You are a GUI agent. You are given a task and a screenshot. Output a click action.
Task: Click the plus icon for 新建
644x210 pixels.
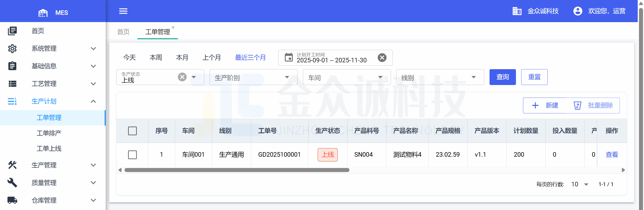click(x=535, y=105)
